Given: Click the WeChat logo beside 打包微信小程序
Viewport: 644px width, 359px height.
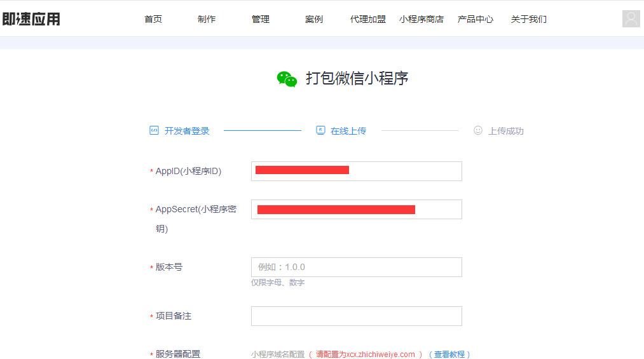Looking at the screenshot, I should pyautogui.click(x=287, y=79).
